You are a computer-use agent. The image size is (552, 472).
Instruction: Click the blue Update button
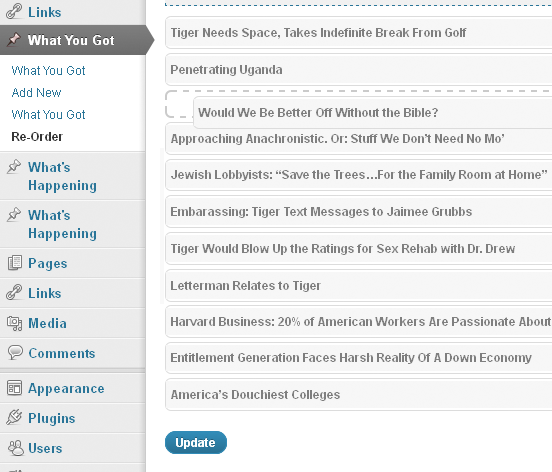pos(196,442)
